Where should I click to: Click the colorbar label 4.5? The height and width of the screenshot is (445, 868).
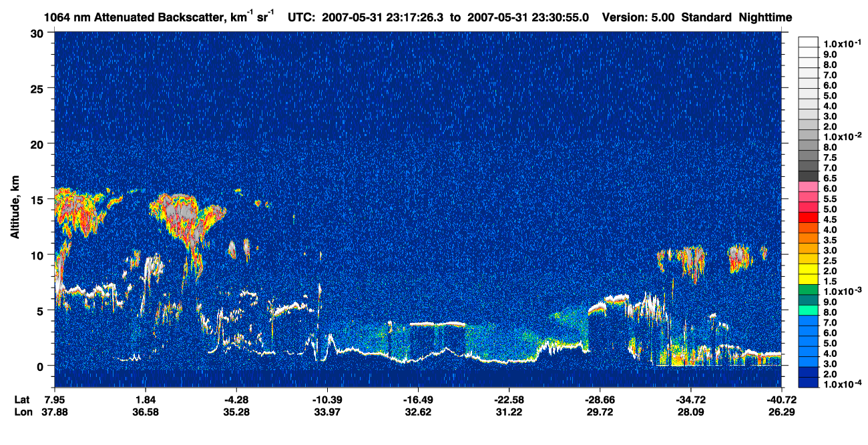[831, 219]
